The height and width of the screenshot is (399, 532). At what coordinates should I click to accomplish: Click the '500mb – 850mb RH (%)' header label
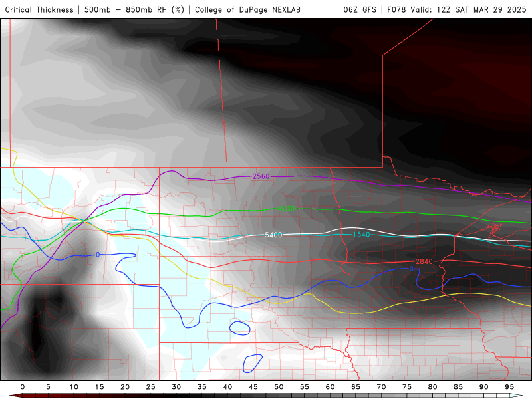(134, 10)
